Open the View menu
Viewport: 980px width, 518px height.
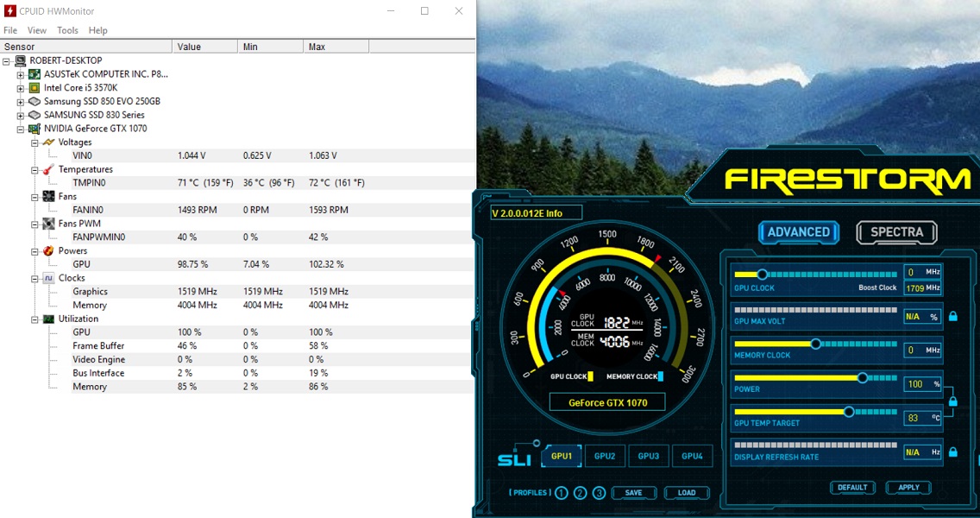tap(37, 30)
